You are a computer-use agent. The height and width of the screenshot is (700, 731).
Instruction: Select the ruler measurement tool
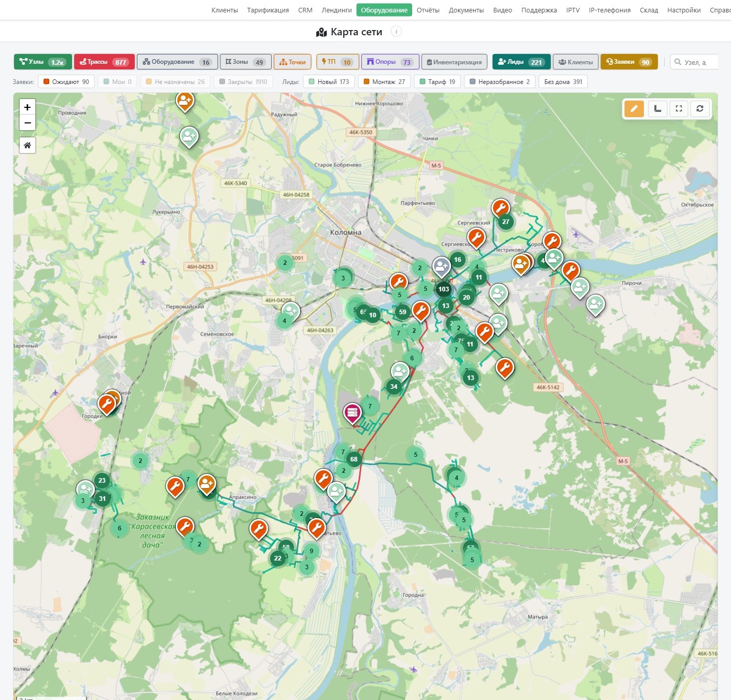pyautogui.click(x=657, y=109)
